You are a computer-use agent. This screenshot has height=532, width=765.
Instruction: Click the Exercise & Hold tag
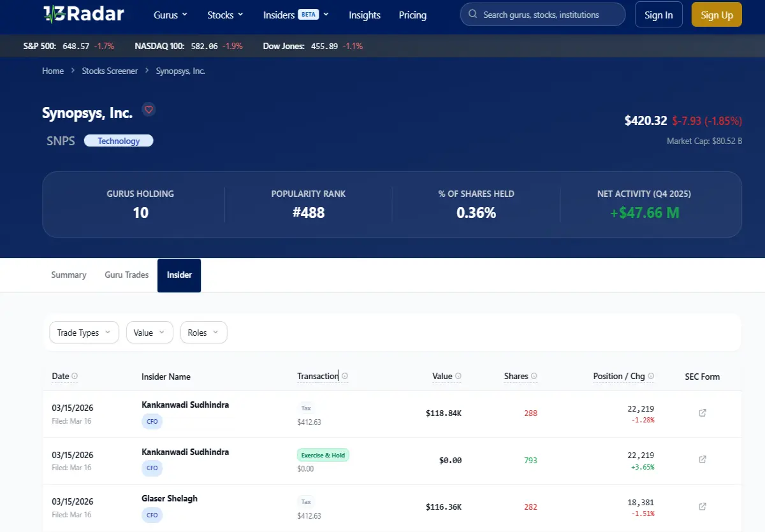(323, 456)
